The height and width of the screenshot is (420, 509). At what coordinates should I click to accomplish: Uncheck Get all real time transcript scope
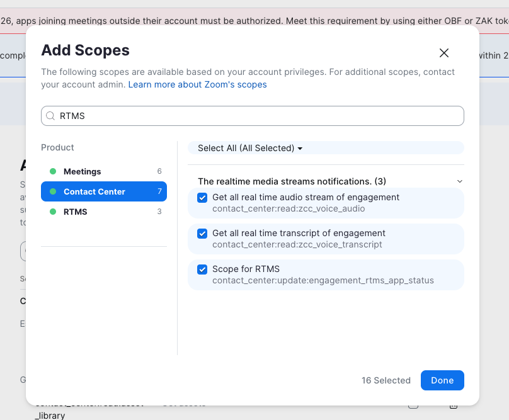202,234
